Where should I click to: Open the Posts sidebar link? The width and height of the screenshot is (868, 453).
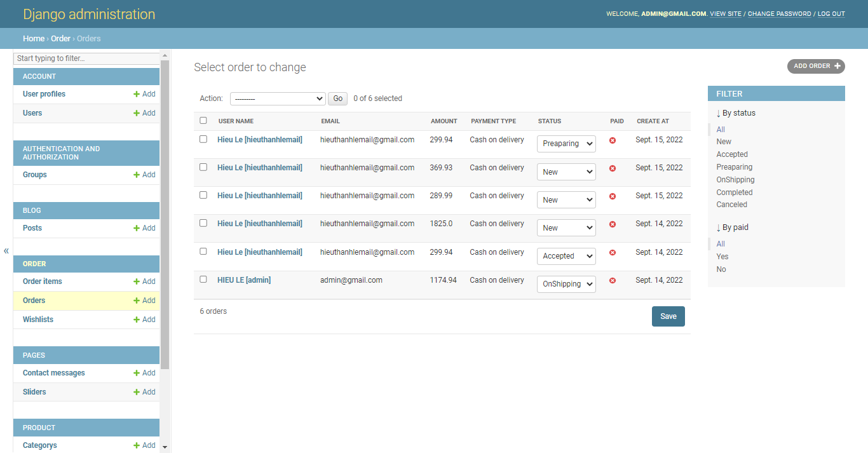coord(32,228)
